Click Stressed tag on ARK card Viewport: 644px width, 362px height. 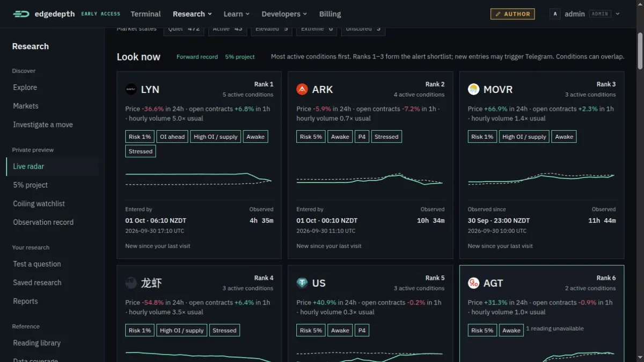click(x=386, y=137)
